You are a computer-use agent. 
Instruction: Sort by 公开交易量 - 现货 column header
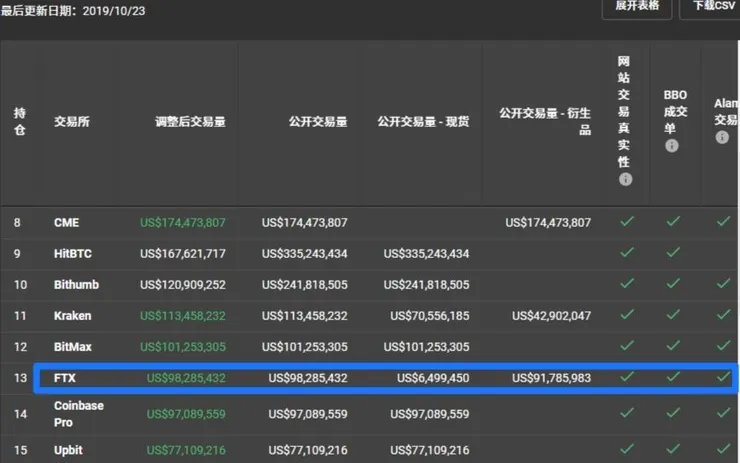click(423, 122)
